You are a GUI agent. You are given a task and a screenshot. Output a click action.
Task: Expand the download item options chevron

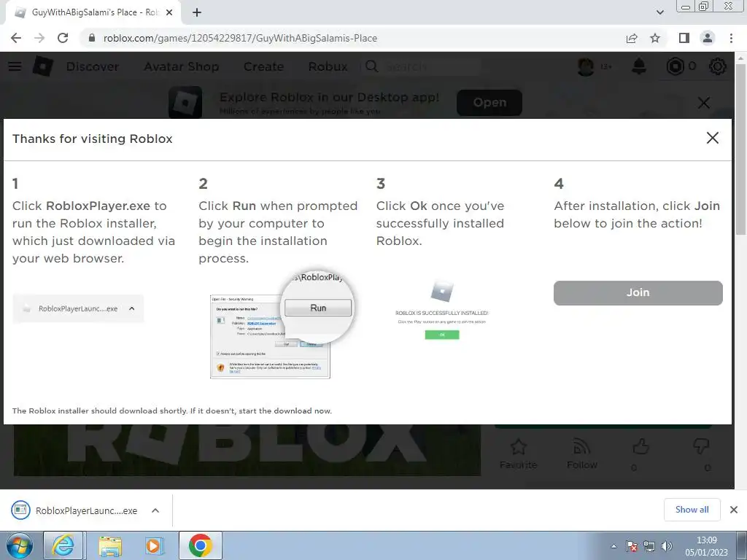[x=155, y=510]
